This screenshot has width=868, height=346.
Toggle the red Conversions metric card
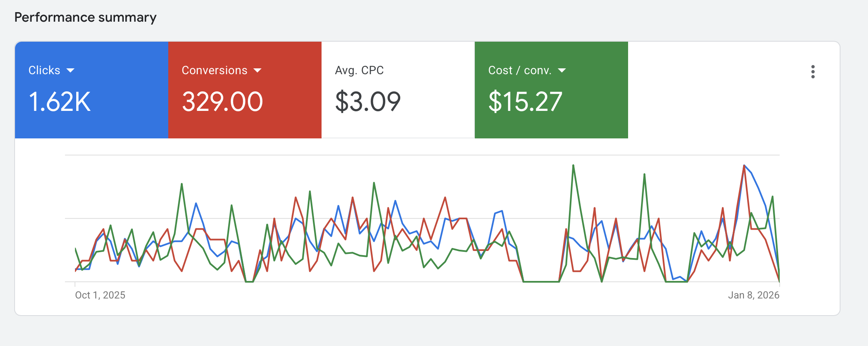coord(244,121)
